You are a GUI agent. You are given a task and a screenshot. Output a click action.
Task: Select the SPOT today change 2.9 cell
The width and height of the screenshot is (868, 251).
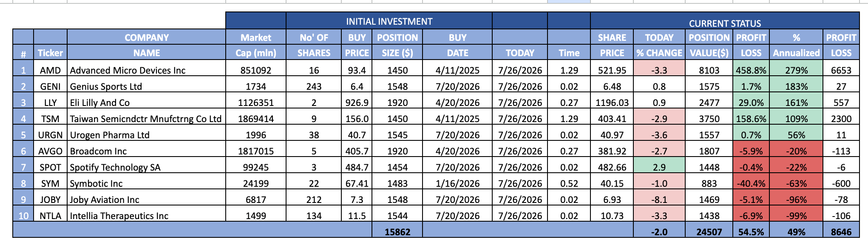659,167
